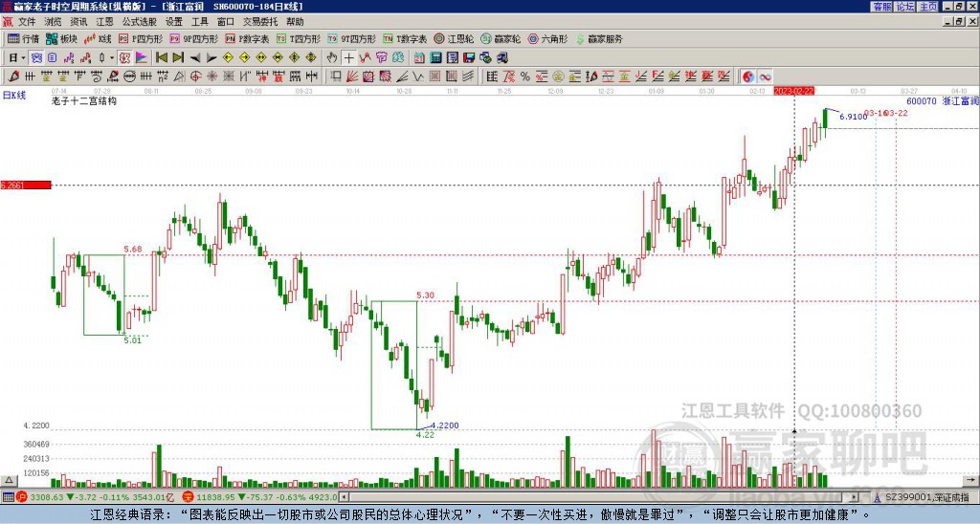
Task: Open the 帮助 menu
Action: (x=295, y=22)
